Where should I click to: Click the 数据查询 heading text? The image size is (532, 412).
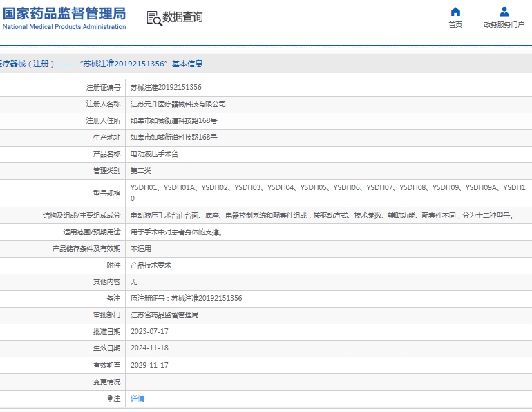pyautogui.click(x=183, y=17)
